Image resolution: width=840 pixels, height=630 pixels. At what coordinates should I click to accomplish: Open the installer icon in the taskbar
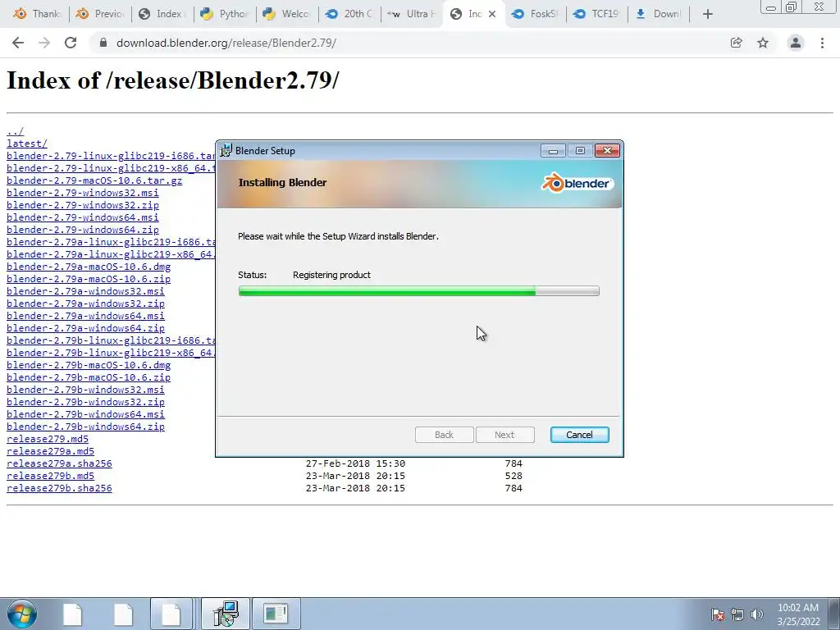pos(226,614)
